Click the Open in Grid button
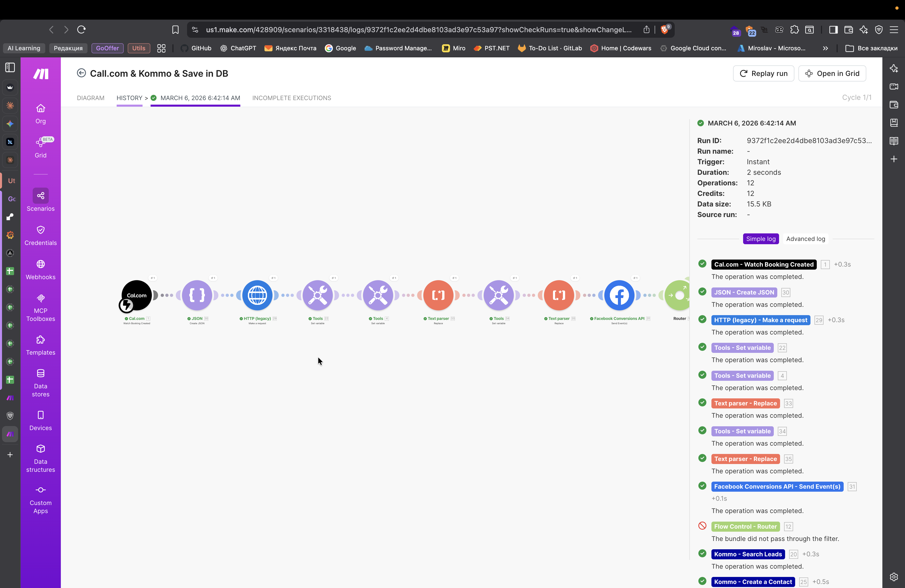The image size is (905, 588). pos(832,73)
